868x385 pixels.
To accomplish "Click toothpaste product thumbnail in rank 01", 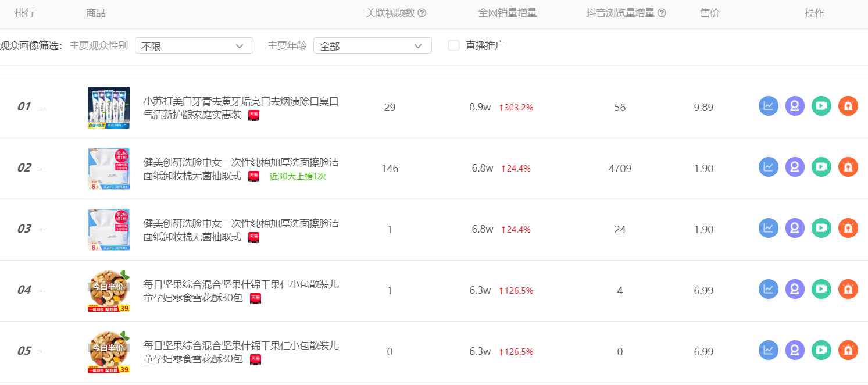I will tap(109, 108).
